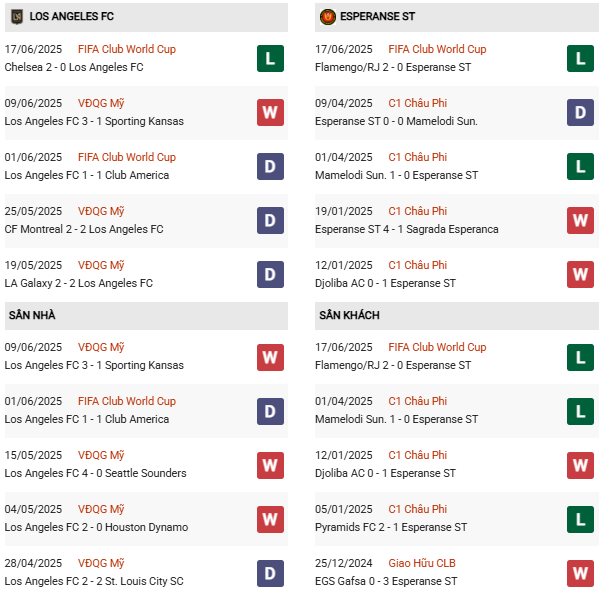Viewport: 600px width, 594px height.
Task: Open Chelsea 2 - 0 Los Angeles FC match
Action: [74, 67]
